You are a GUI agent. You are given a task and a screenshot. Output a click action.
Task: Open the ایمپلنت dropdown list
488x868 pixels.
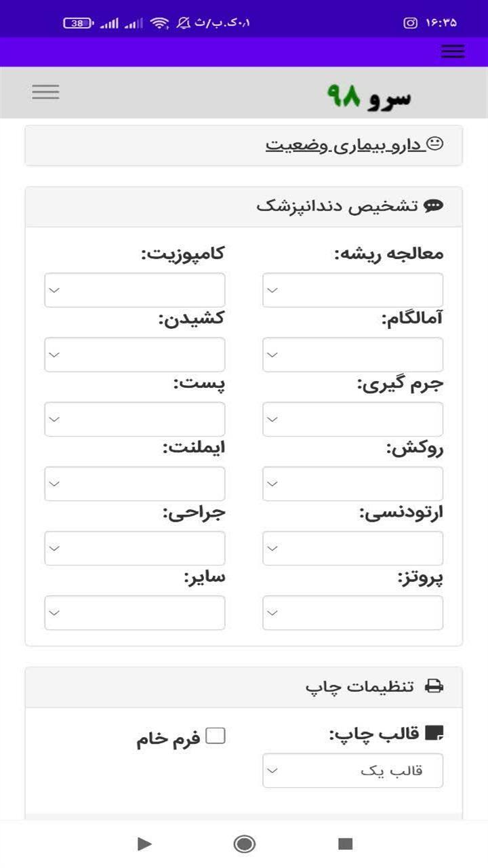[135, 484]
